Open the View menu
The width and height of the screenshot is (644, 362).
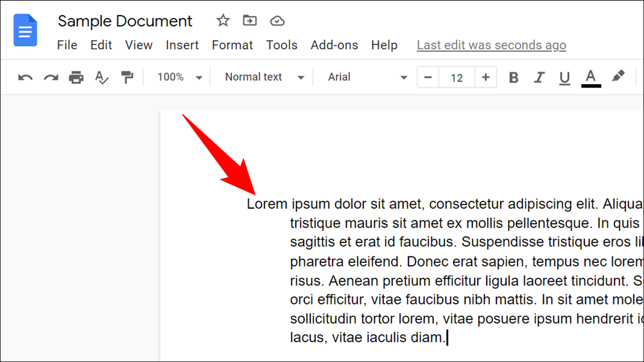pyautogui.click(x=138, y=45)
